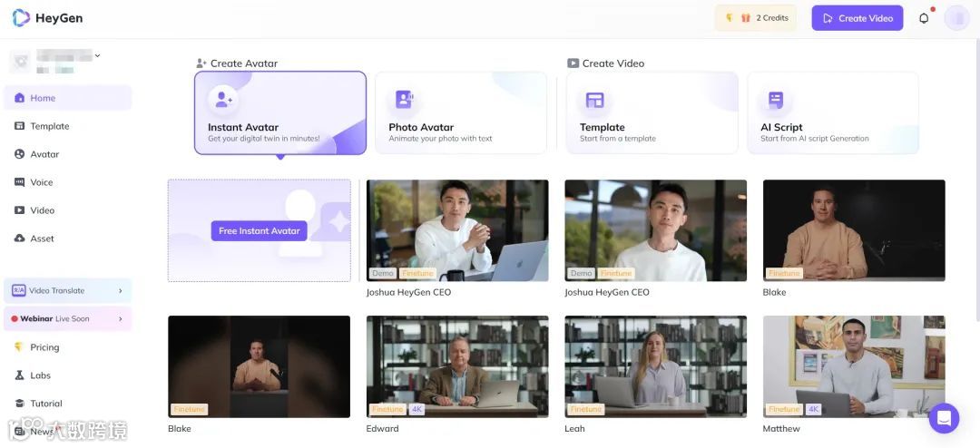Open the Leah avatar thumbnail
This screenshot has height=448, width=980.
[656, 366]
